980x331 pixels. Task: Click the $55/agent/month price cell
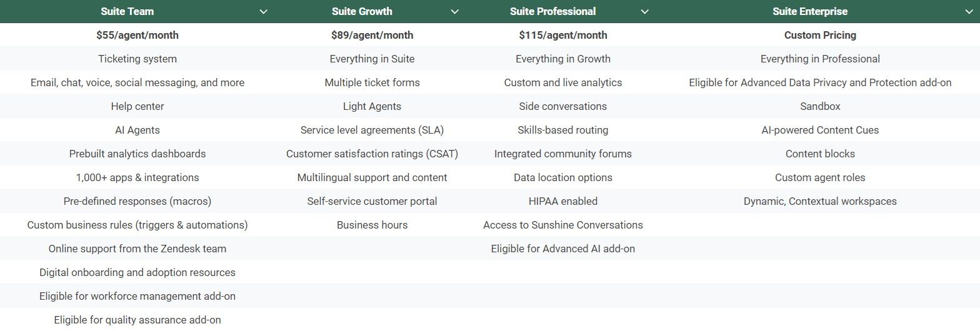click(x=137, y=35)
